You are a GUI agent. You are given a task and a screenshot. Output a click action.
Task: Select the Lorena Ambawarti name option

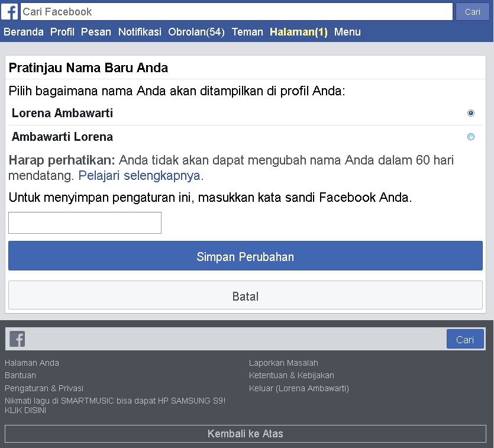click(471, 113)
